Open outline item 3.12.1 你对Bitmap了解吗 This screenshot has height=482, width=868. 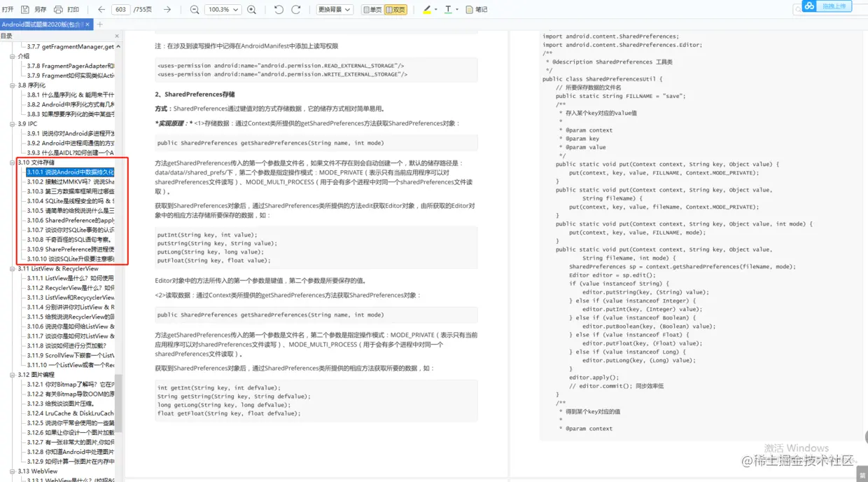click(70, 385)
